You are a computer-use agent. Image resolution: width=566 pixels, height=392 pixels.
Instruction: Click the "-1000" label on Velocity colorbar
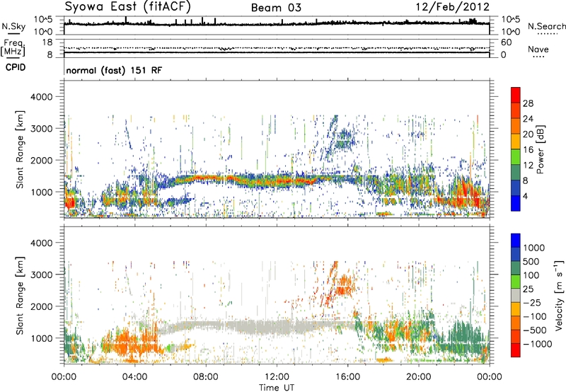537,344
